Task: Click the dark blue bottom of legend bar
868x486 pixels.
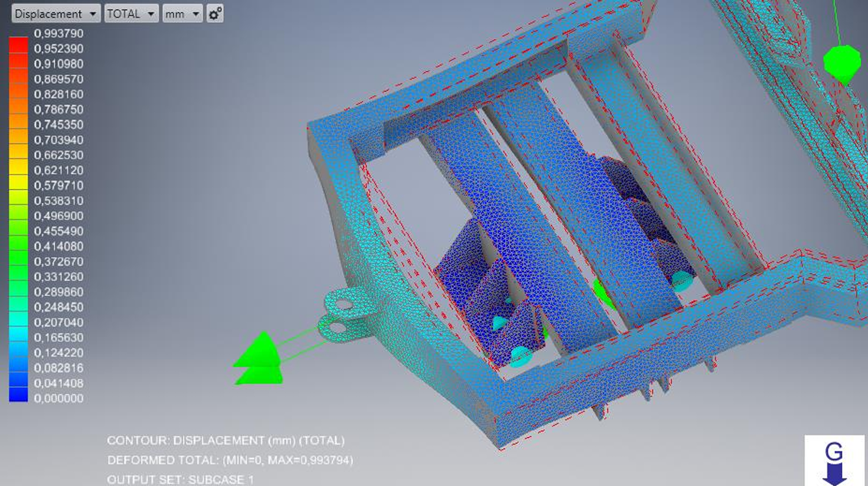Action: pos(18,393)
